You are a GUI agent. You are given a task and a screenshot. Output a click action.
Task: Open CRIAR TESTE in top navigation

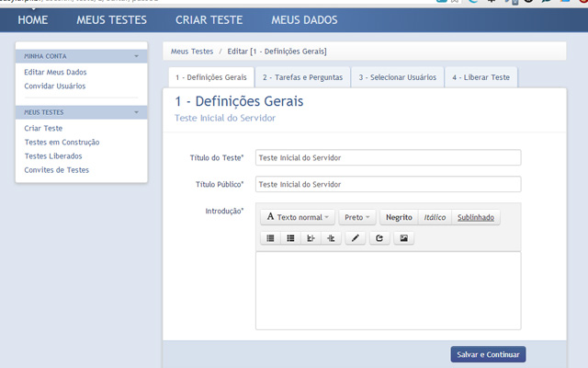209,20
